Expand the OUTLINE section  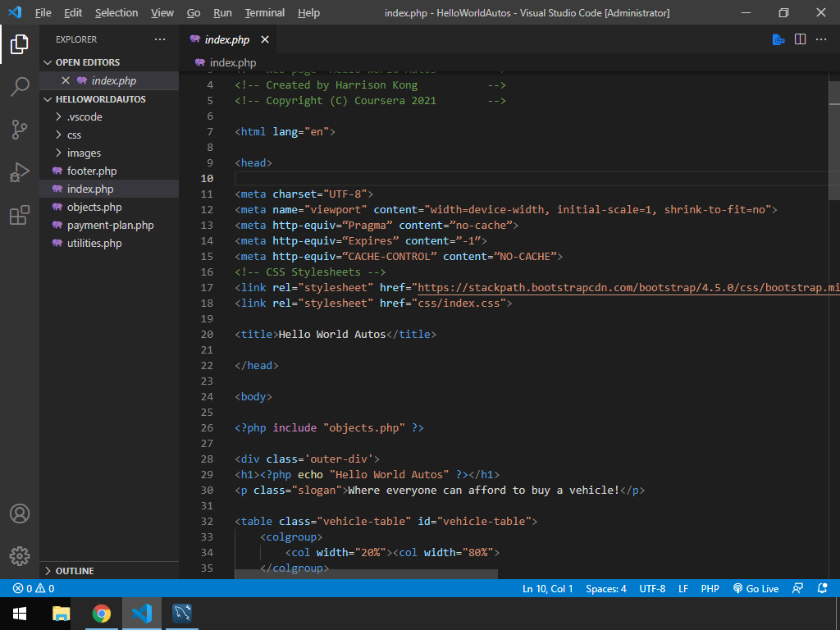point(74,571)
